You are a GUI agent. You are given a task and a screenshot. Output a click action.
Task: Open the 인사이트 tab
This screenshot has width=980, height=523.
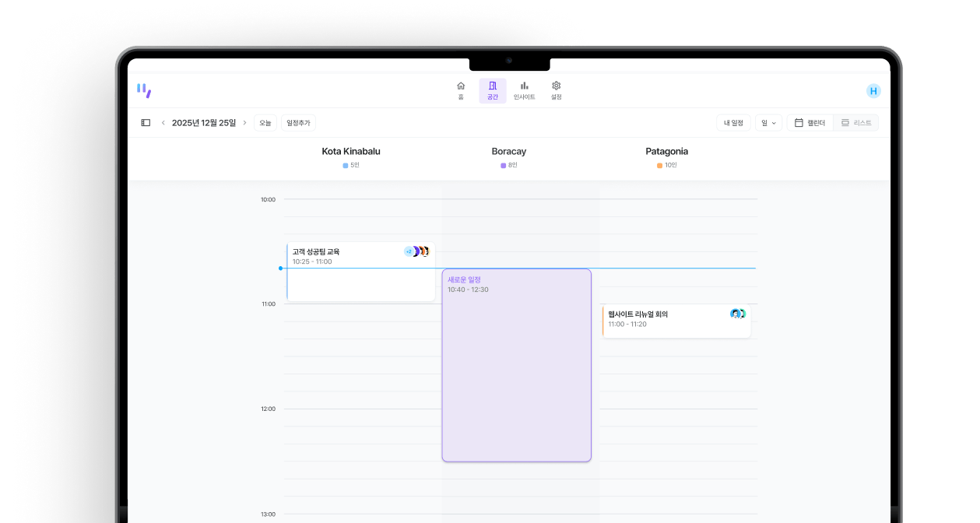point(524,90)
